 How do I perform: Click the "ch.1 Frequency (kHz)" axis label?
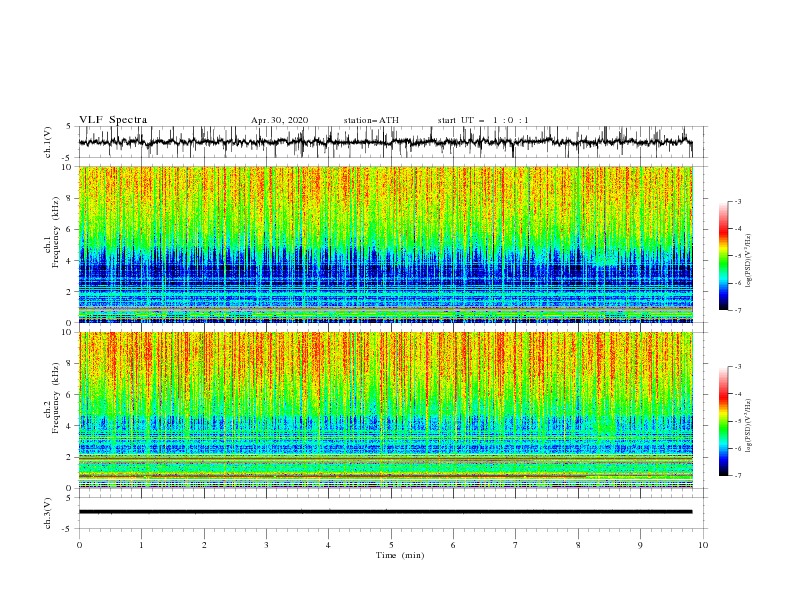point(52,231)
